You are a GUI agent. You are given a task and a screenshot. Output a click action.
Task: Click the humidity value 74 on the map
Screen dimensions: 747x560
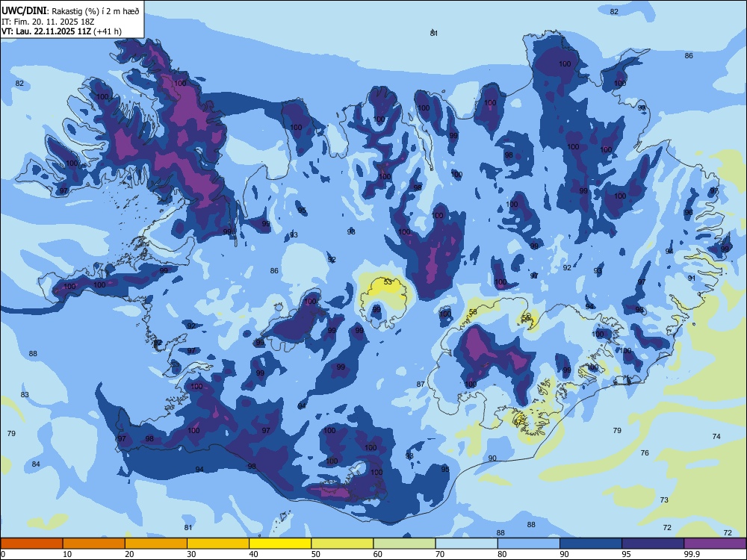(x=716, y=436)
